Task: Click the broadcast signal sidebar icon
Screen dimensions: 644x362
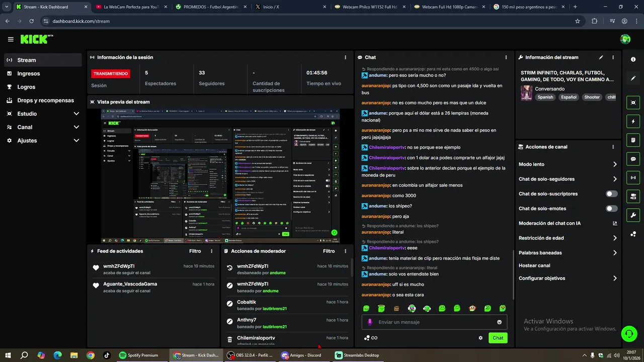Action: click(x=633, y=177)
